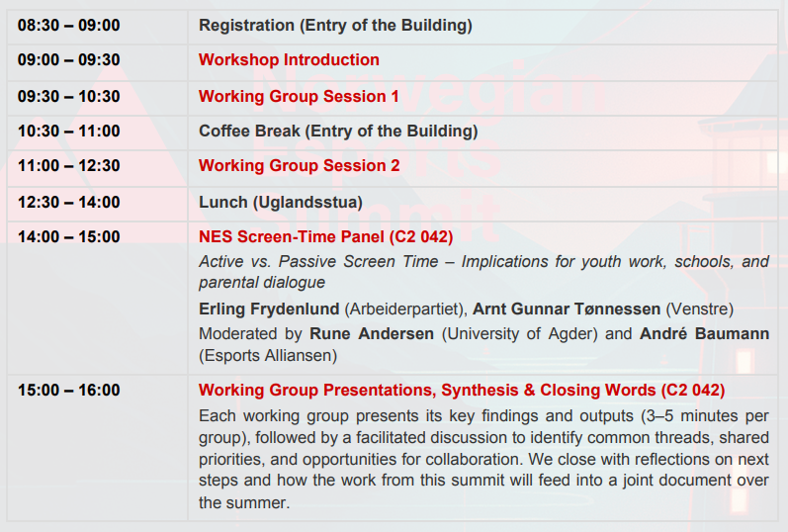Click the Active vs. Passive Screen Time subtitle
788x532 pixels.
483,262
